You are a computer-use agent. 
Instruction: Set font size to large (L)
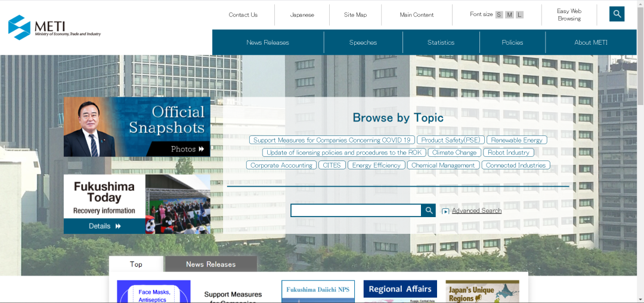coord(519,15)
